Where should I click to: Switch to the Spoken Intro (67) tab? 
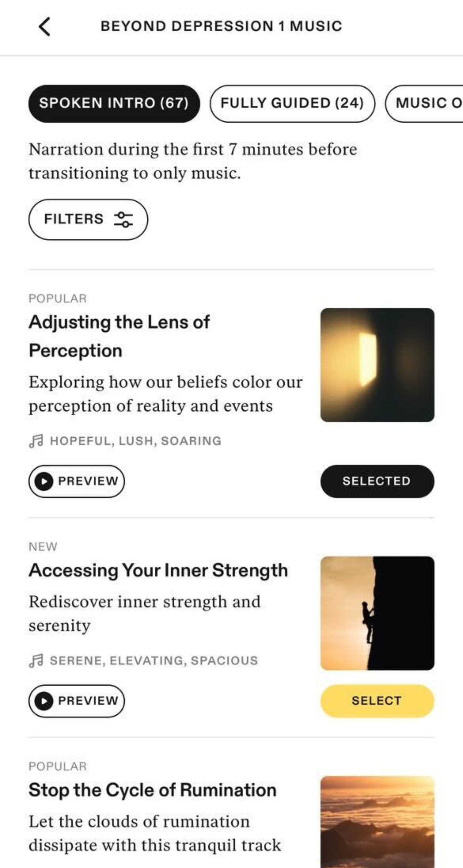click(x=114, y=103)
